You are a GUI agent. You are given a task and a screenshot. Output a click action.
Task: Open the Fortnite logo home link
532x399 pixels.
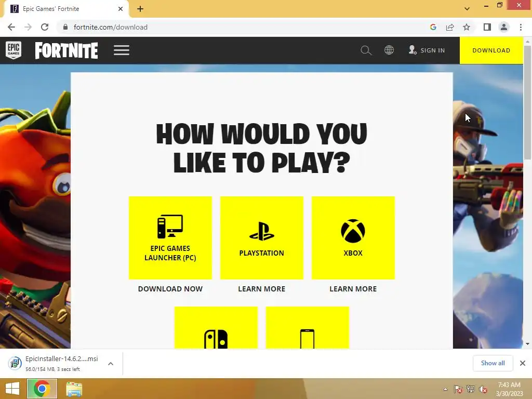click(66, 50)
